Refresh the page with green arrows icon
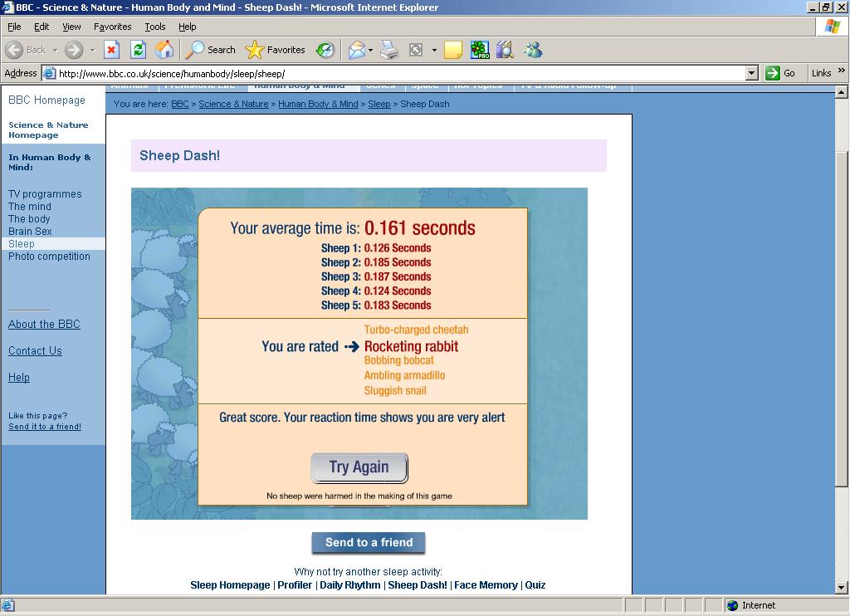The width and height of the screenshot is (850, 616). 139,50
